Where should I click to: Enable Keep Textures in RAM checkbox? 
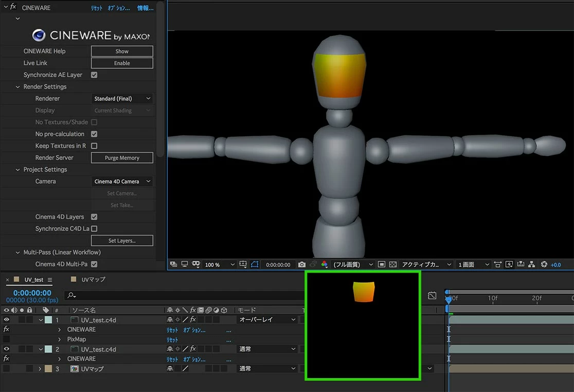pyautogui.click(x=94, y=146)
